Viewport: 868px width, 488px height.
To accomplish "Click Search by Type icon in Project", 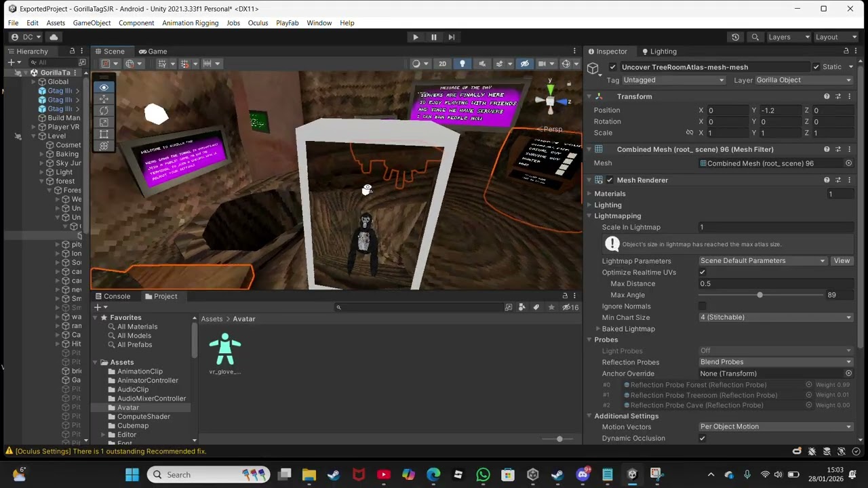I will [x=521, y=307].
